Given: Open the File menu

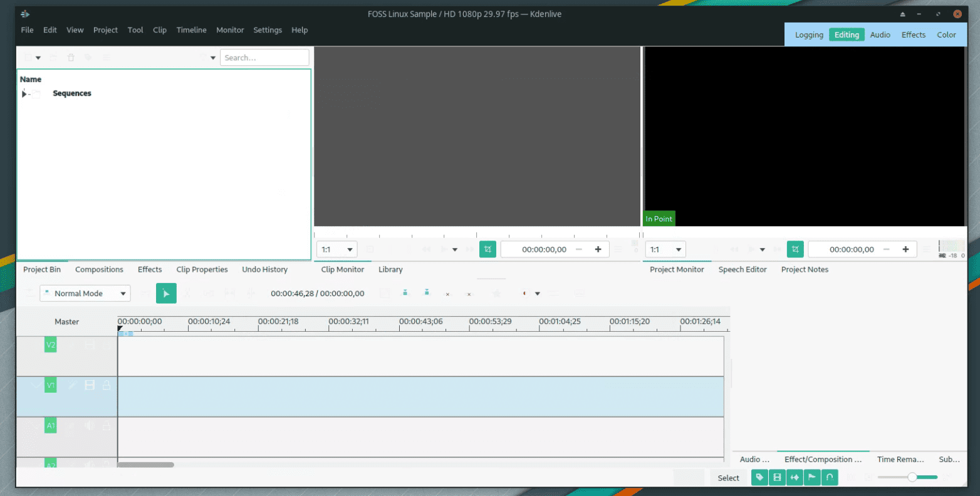Looking at the screenshot, I should point(28,30).
